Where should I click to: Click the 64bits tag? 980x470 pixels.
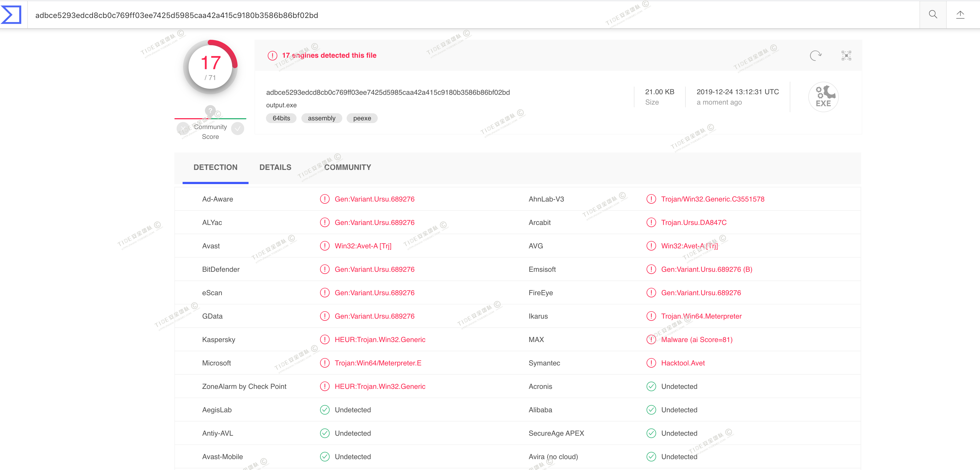tap(281, 118)
